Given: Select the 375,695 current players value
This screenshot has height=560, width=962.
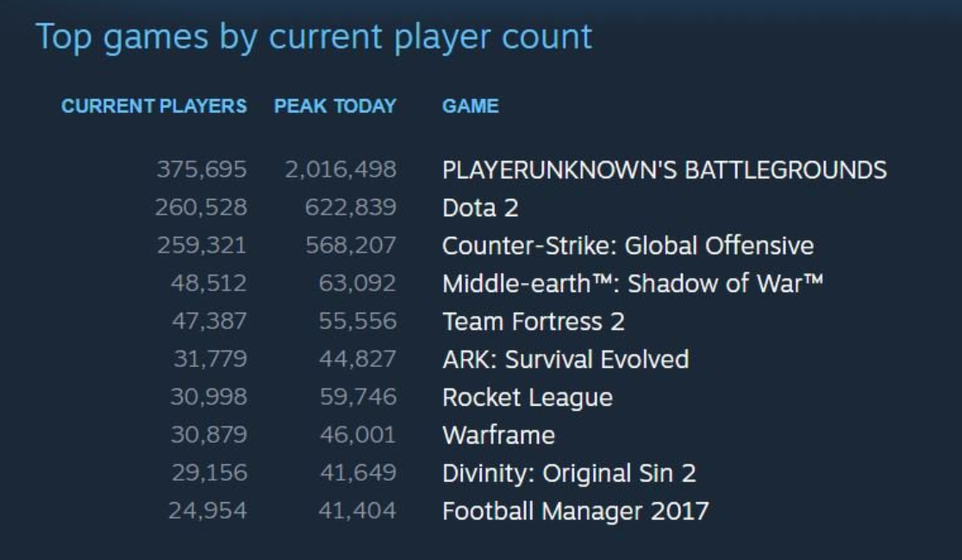Looking at the screenshot, I should [202, 169].
